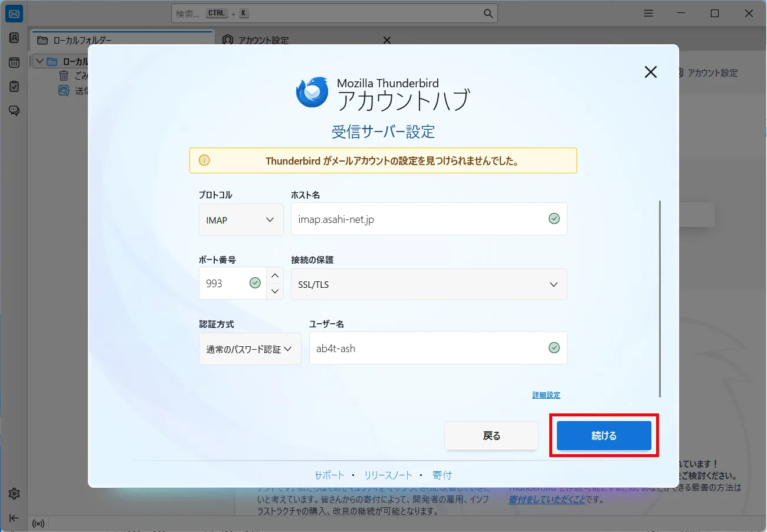Open the プロトコル dropdown

(x=241, y=219)
